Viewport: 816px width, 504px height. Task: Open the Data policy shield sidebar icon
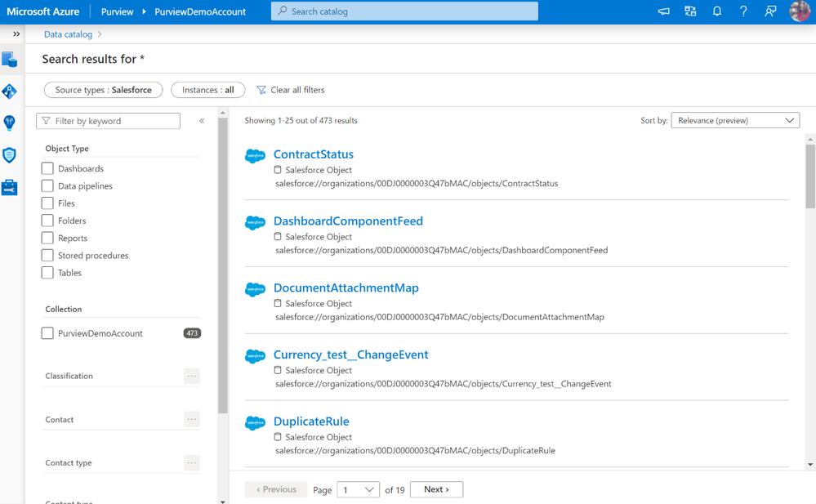coord(9,155)
